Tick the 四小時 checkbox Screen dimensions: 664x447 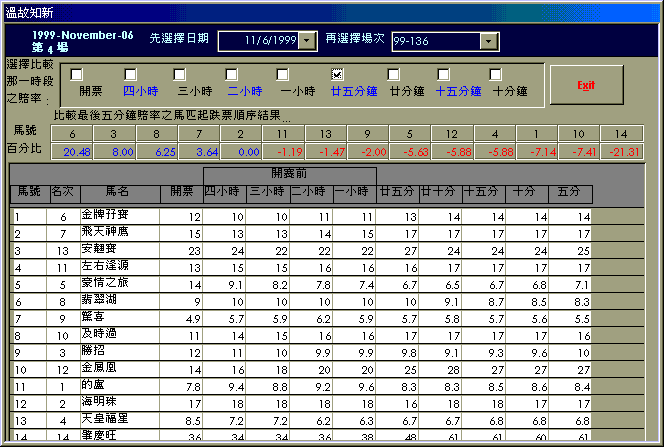pyautogui.click(x=129, y=74)
